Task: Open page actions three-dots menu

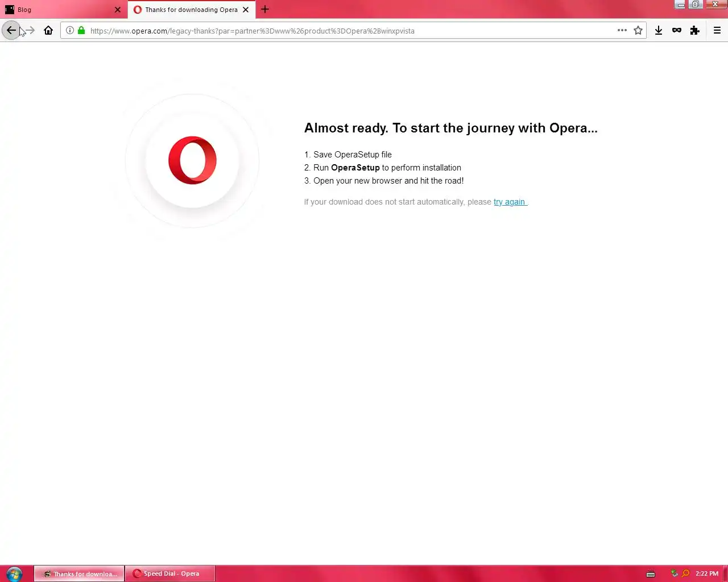Action: pyautogui.click(x=622, y=31)
